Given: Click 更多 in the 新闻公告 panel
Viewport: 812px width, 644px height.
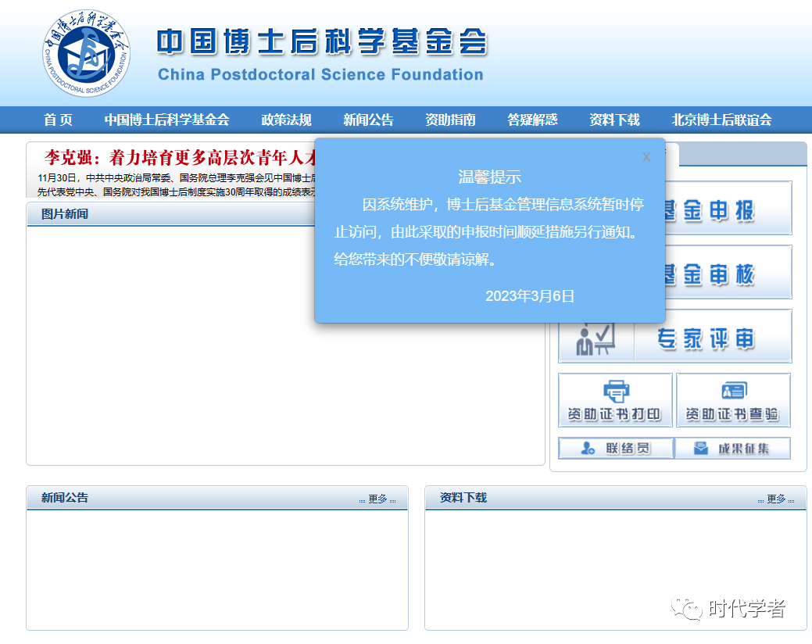Looking at the screenshot, I should click(x=377, y=499).
